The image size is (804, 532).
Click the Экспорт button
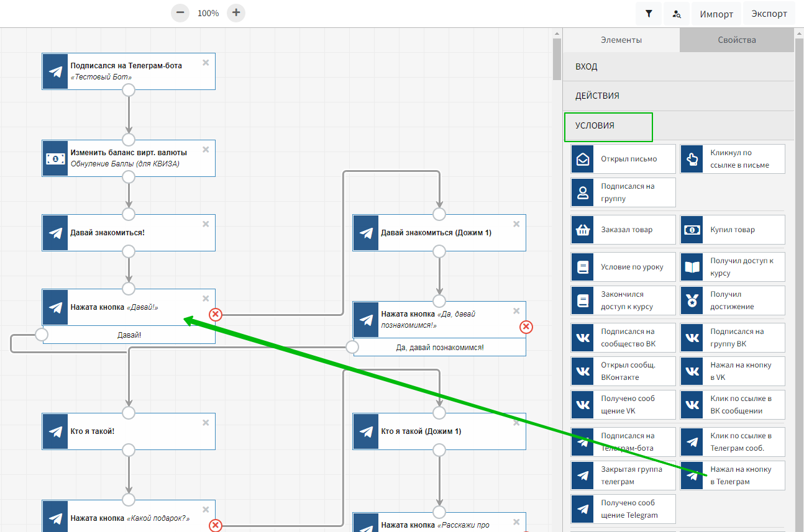(769, 14)
